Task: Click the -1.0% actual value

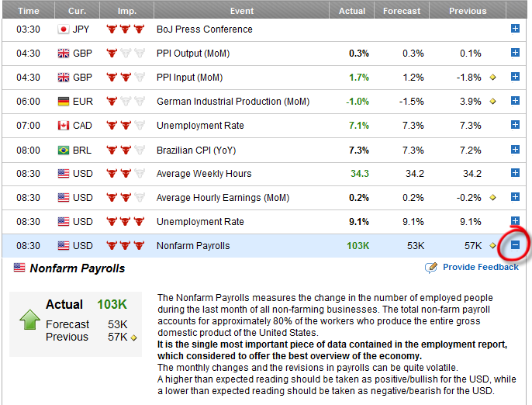Action: pyautogui.click(x=358, y=102)
